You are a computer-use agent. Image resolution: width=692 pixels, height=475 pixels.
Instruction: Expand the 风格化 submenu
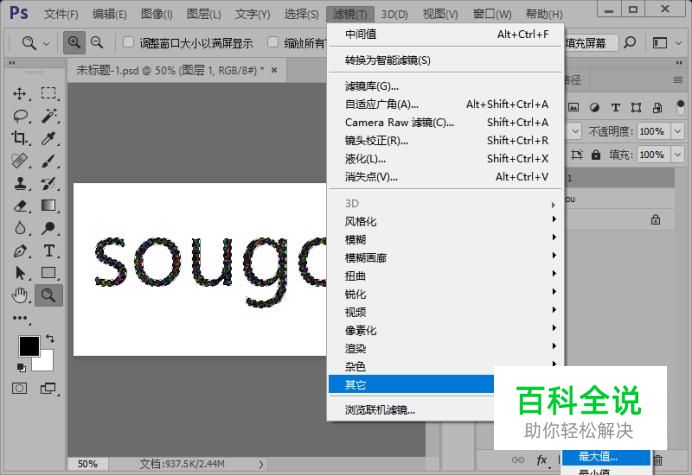pyautogui.click(x=445, y=221)
